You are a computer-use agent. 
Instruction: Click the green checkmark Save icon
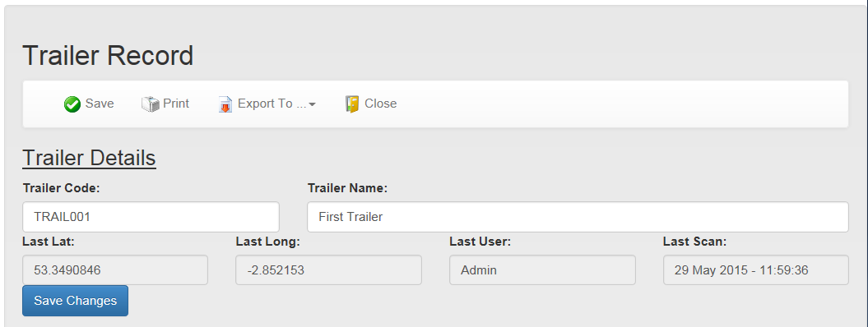point(72,104)
